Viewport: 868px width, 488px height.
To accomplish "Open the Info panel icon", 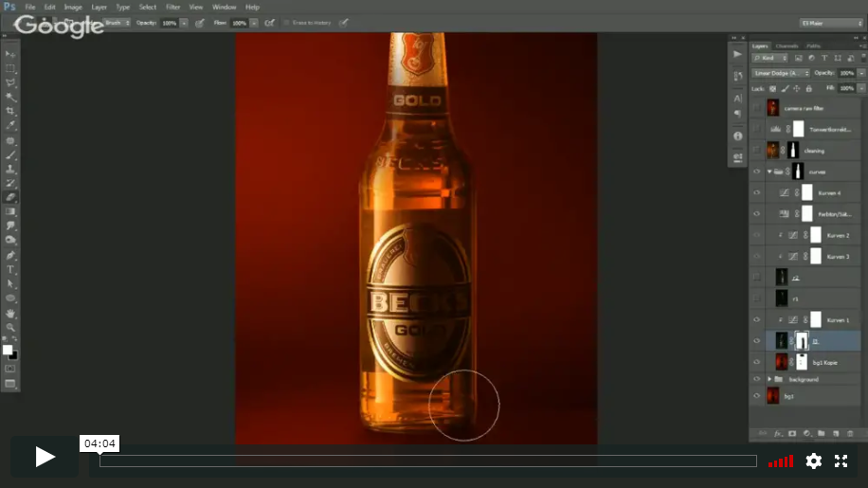I will [x=737, y=136].
